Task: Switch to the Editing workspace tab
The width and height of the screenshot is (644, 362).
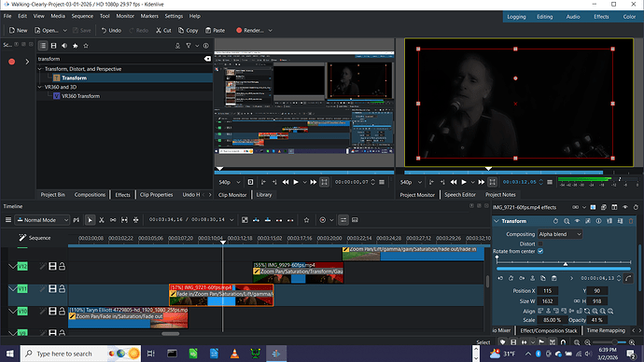Action: pyautogui.click(x=545, y=17)
